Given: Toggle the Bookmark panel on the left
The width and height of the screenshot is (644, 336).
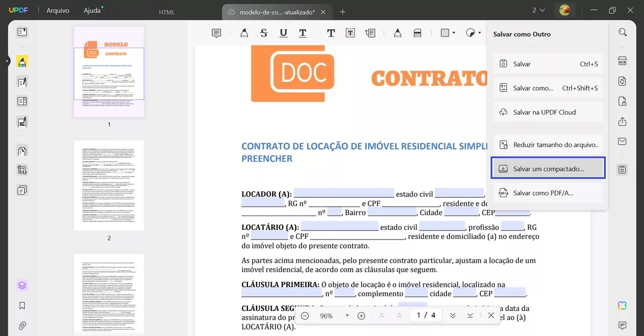Looking at the screenshot, I should click(21, 305).
